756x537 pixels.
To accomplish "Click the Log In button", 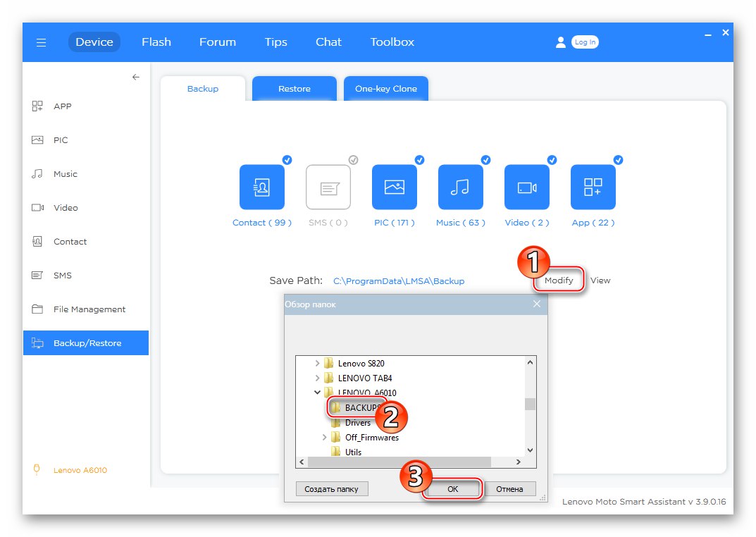I will click(585, 42).
